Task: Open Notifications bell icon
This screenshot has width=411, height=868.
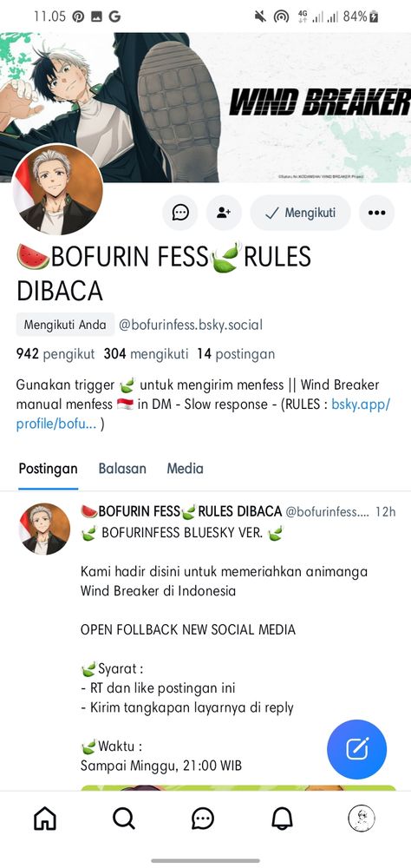Action: point(282,818)
